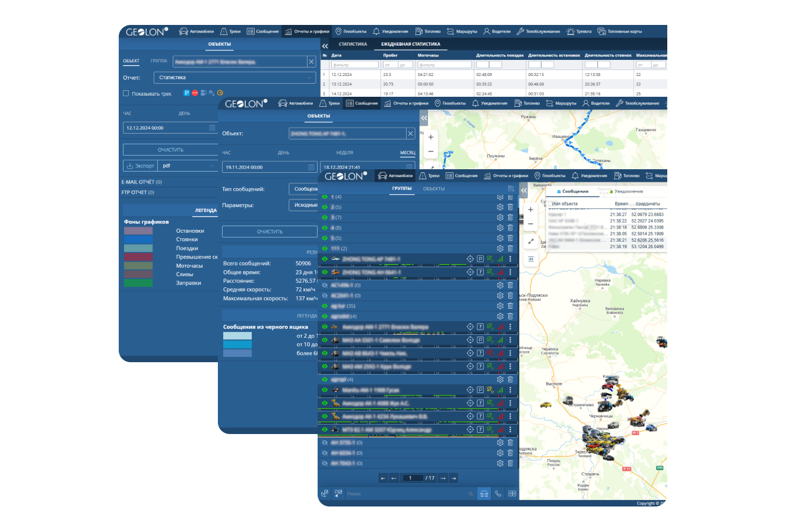786x532 pixels.
Task: Click Экспорт button
Action: [141, 166]
